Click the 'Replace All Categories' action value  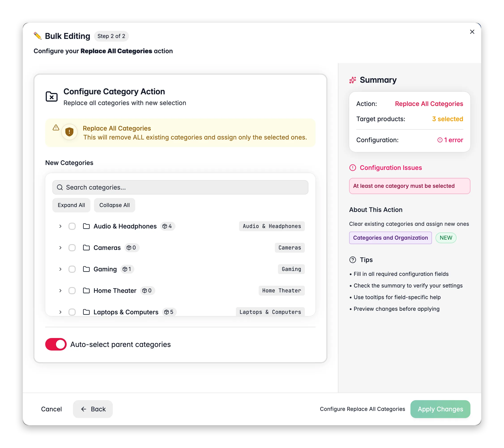click(429, 104)
